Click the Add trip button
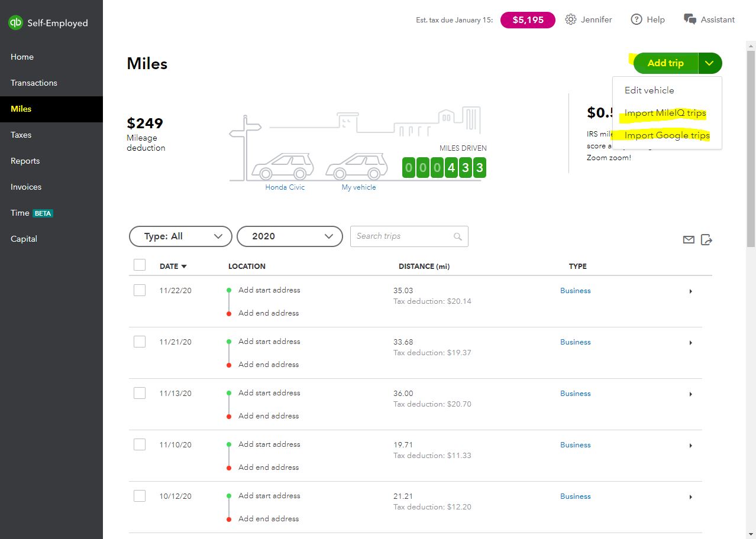 pos(666,63)
